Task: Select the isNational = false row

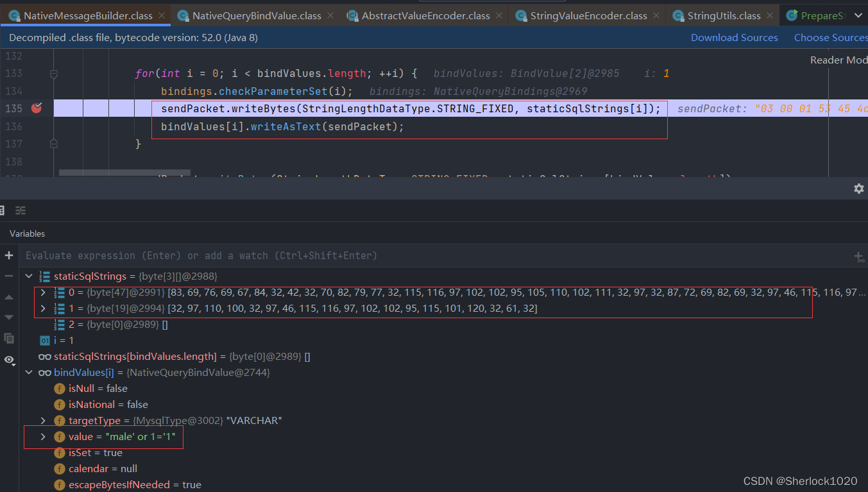Action: click(443, 405)
